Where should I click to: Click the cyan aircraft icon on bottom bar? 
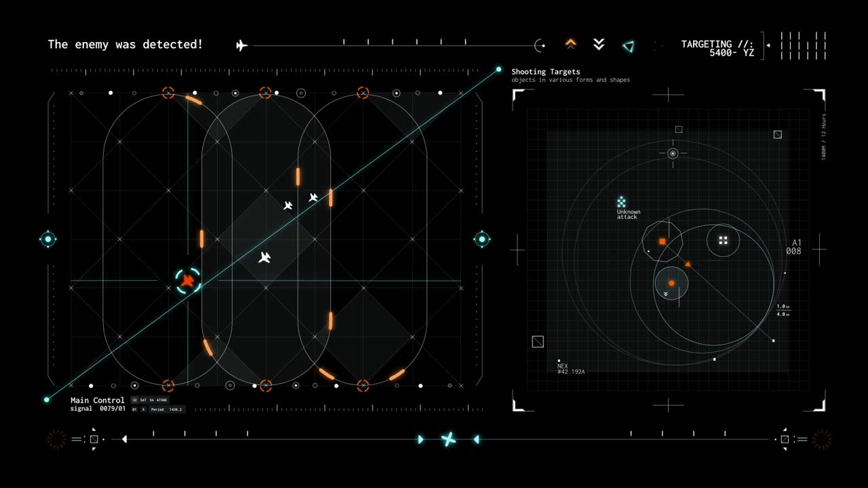(448, 439)
